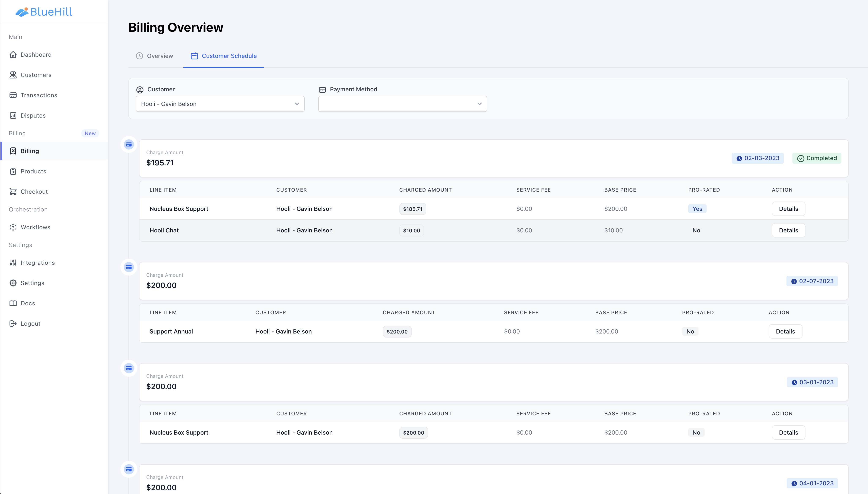
Task: Click the Yes pro-rated tag
Action: (x=697, y=209)
